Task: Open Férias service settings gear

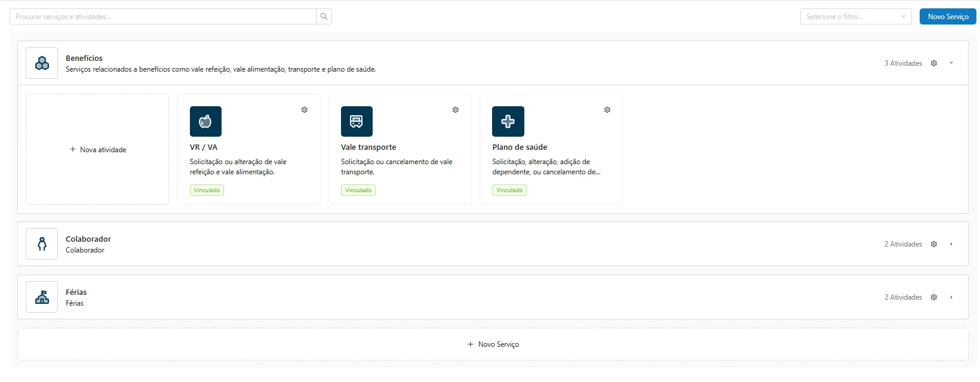Action: 934,297
